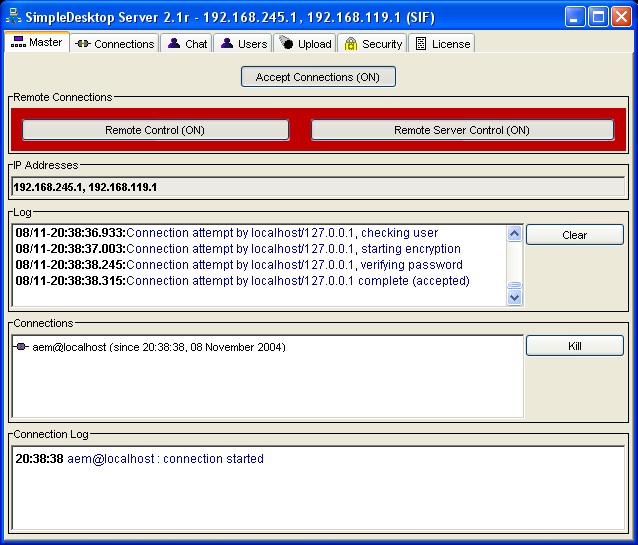Click the License tab document icon

(x=421, y=44)
